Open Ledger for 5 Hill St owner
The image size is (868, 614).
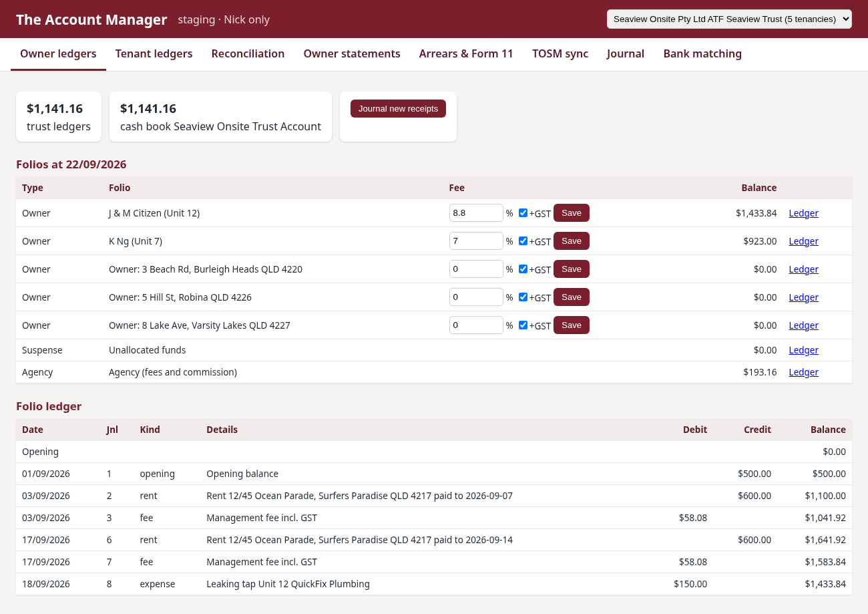tap(803, 297)
